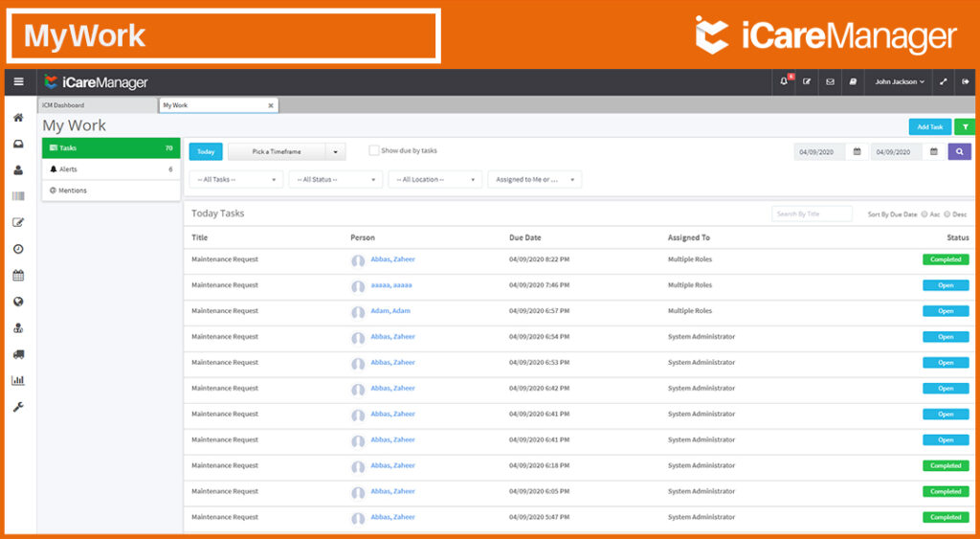Open Abbas, Zaheer link in 8:22 PM row
Viewport: 980px width, 539px height.
[x=392, y=259]
